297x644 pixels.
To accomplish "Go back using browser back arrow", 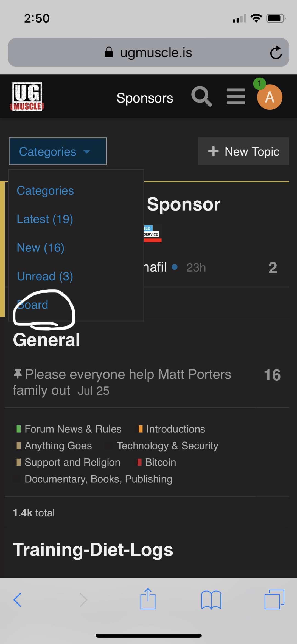I will point(18,599).
